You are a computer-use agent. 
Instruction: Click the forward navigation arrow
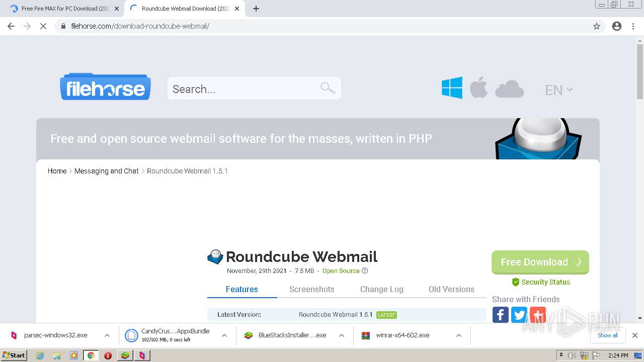[27, 26]
